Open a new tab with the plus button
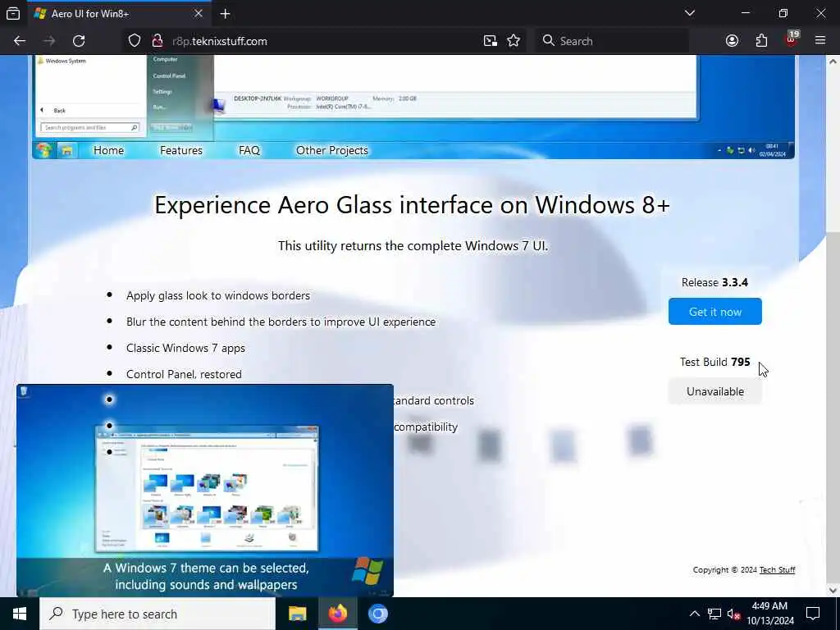 [225, 14]
